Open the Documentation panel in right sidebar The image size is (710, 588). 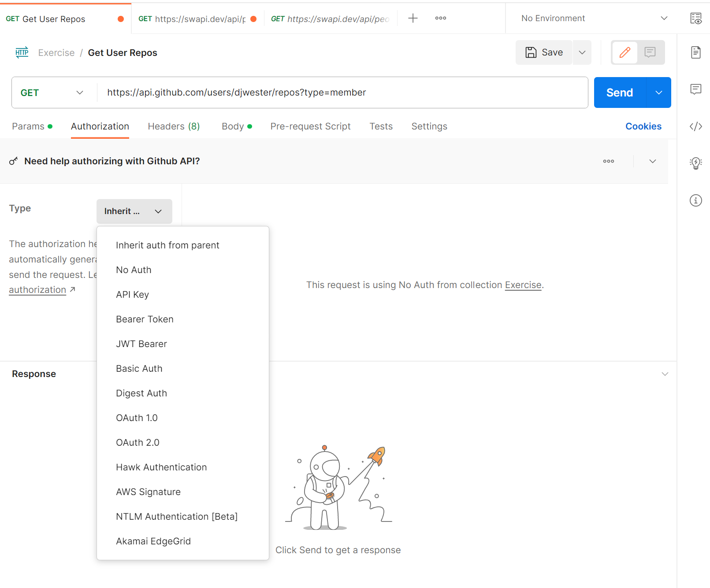tap(695, 52)
